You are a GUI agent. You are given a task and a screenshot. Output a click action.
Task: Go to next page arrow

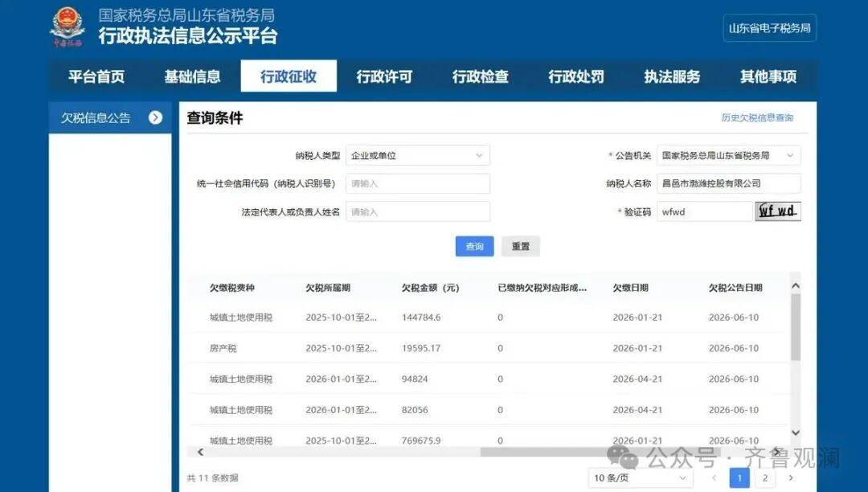tap(791, 478)
